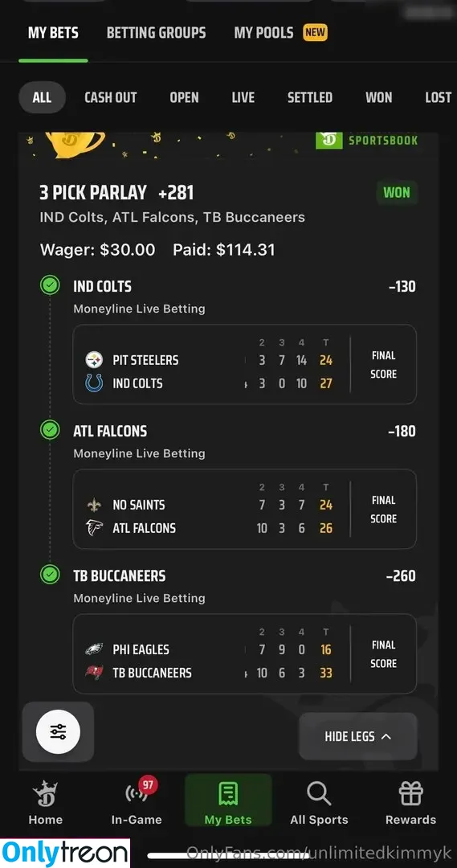
Task: Open the DraftKings Home crown icon
Action: (x=45, y=794)
